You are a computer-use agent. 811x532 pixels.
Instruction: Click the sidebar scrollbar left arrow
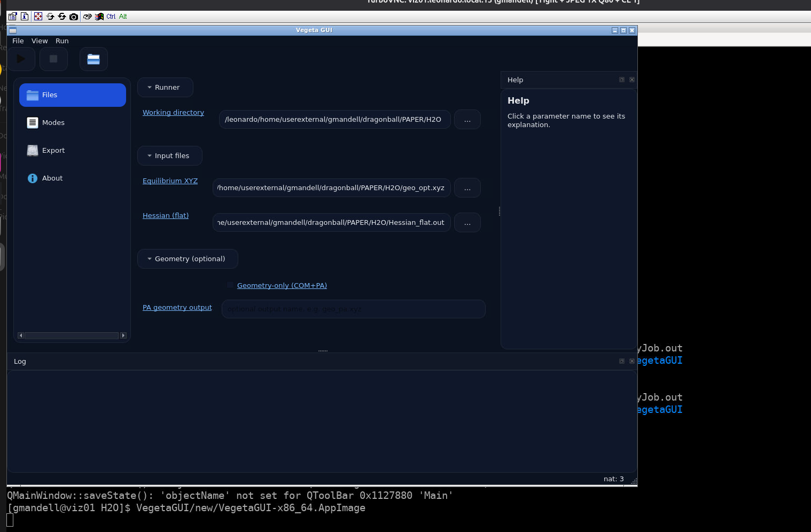21,335
